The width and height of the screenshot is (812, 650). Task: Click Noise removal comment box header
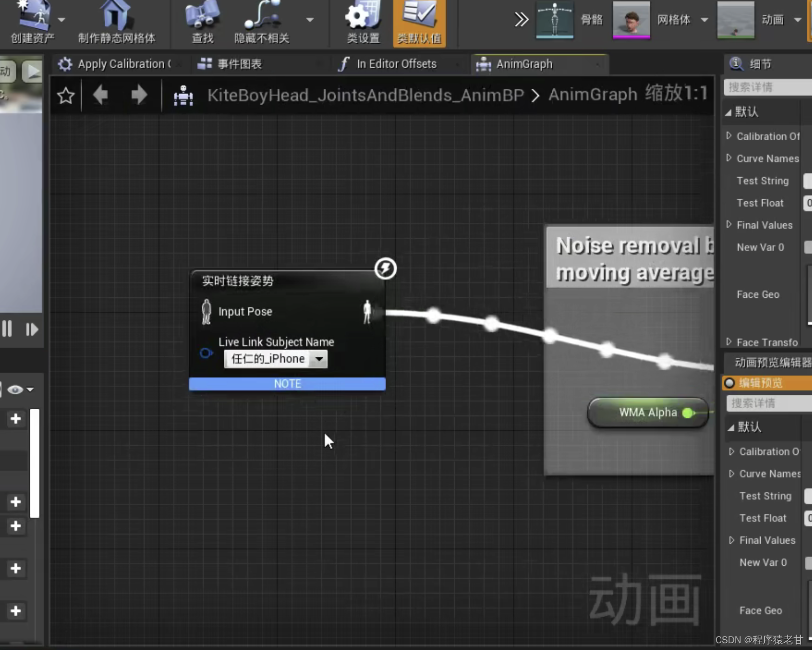tap(630, 258)
